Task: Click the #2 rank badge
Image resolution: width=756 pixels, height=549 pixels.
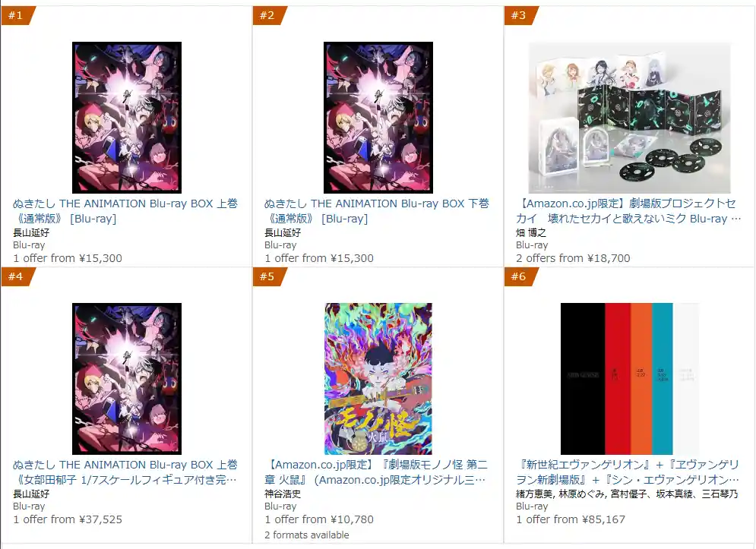Action: 269,15
